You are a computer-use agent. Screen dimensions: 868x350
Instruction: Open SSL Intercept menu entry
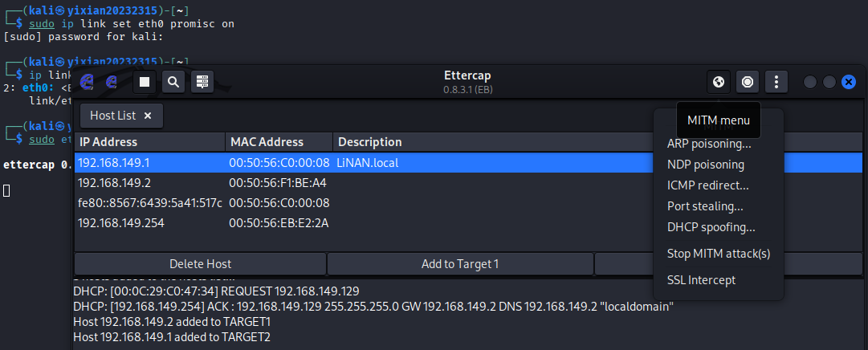click(x=701, y=280)
